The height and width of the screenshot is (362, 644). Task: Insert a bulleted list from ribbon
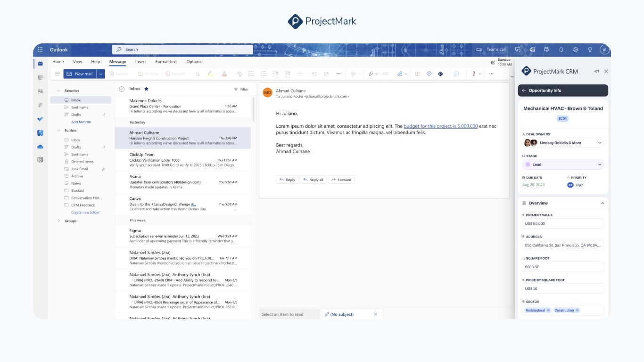pyautogui.click(x=251, y=74)
